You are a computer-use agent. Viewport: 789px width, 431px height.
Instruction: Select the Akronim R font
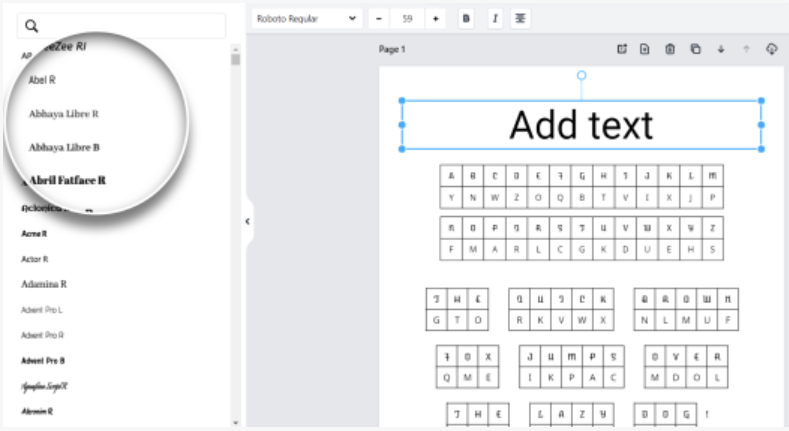[37, 411]
